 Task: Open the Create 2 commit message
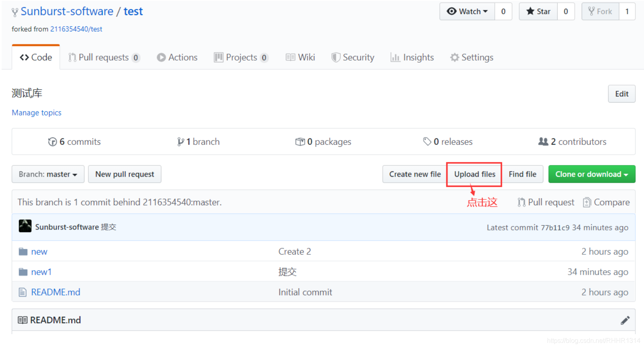point(295,252)
